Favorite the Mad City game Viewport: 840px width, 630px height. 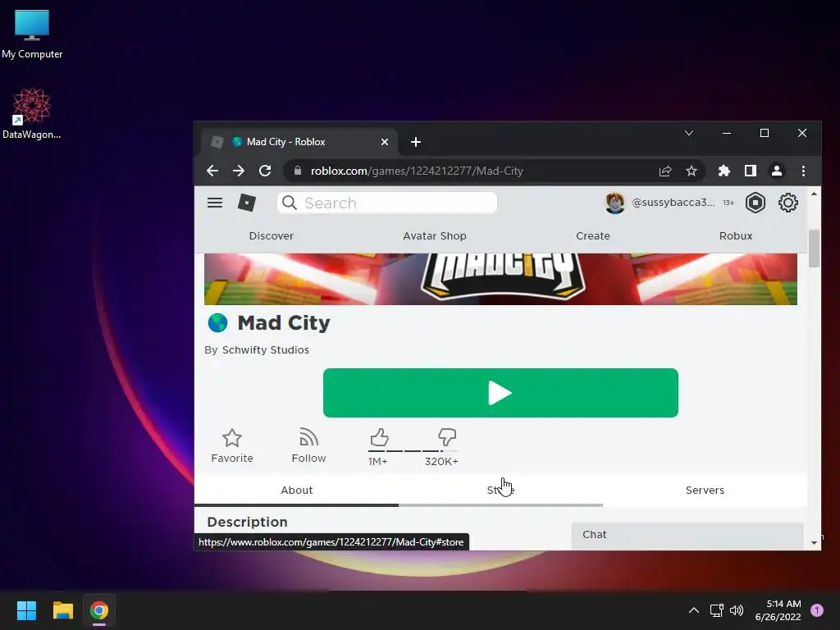232,445
